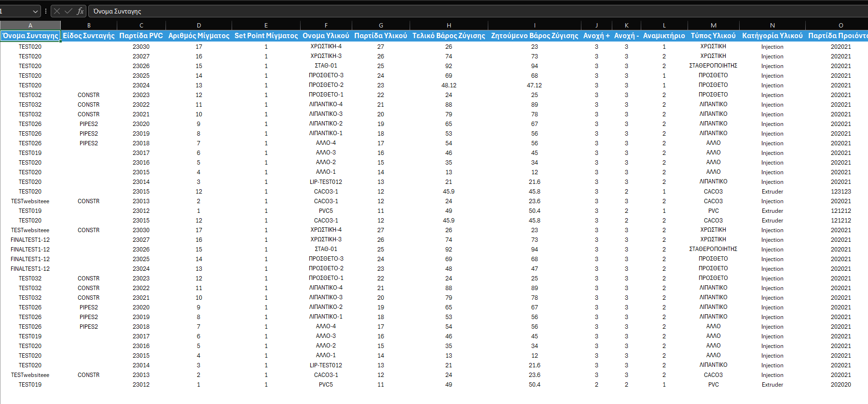This screenshot has height=404, width=868.
Task: Select the Ονομα Υλικού header cell
Action: pos(326,36)
